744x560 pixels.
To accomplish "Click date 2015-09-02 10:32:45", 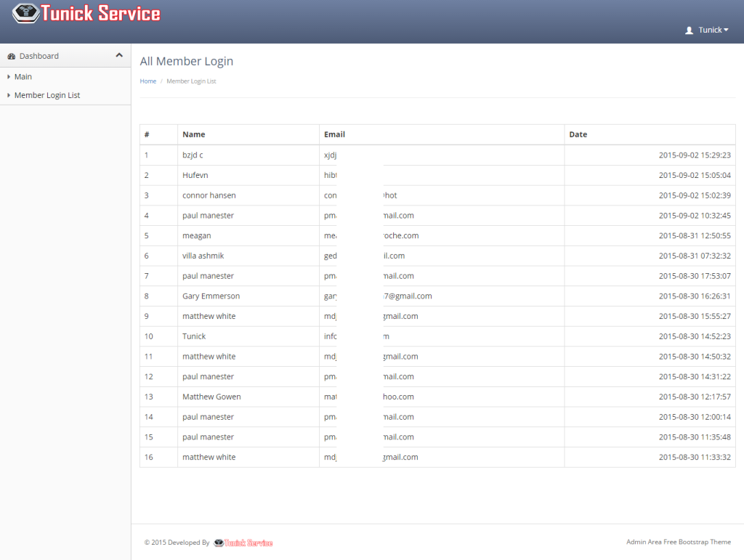I will (695, 216).
